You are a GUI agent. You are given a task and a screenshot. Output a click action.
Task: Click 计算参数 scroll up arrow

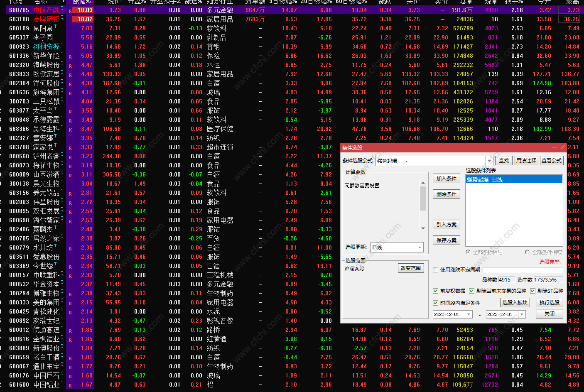click(x=423, y=183)
